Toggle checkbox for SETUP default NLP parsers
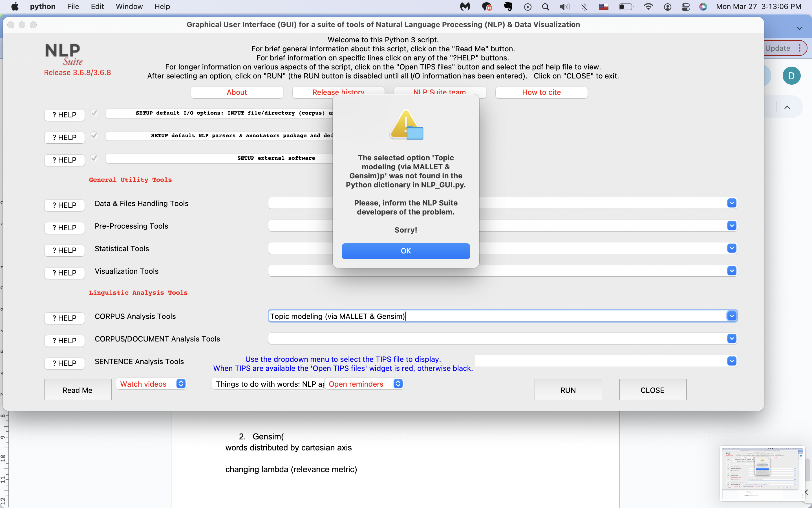Viewport: 812px width, 508px height. tap(94, 135)
